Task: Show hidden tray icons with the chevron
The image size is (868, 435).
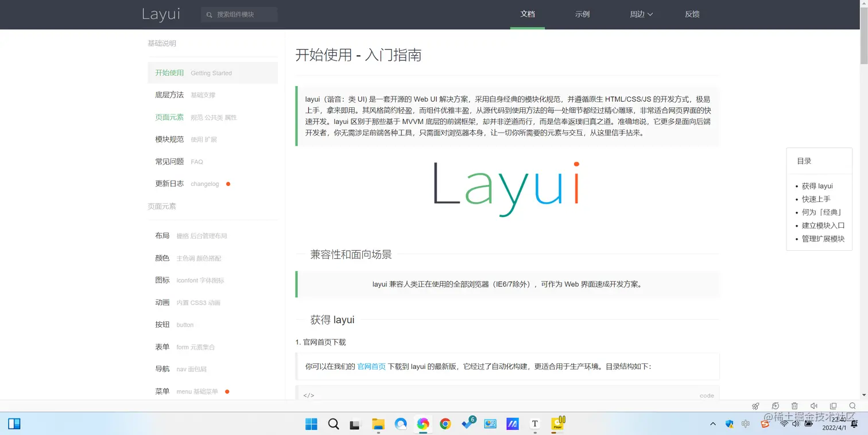Action: tap(713, 424)
